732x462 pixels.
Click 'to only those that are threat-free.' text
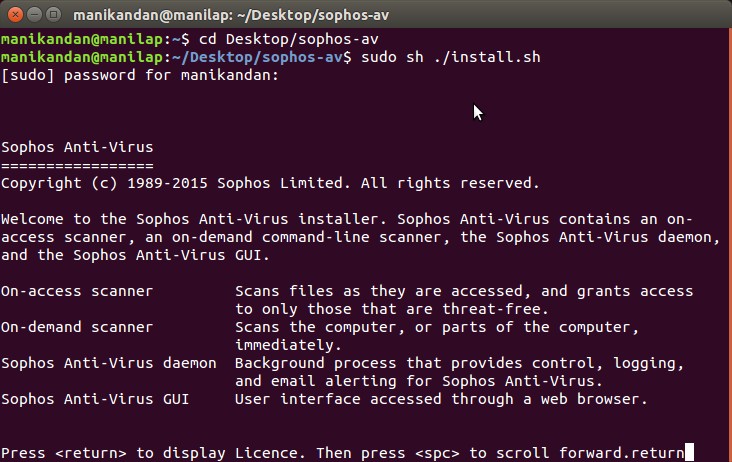click(x=392, y=309)
